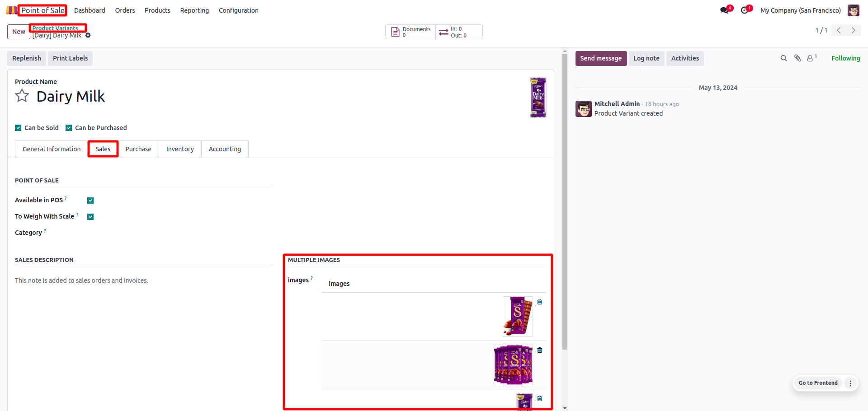868x411 pixels.
Task: Open the conversations chat icon
Action: tap(725, 10)
